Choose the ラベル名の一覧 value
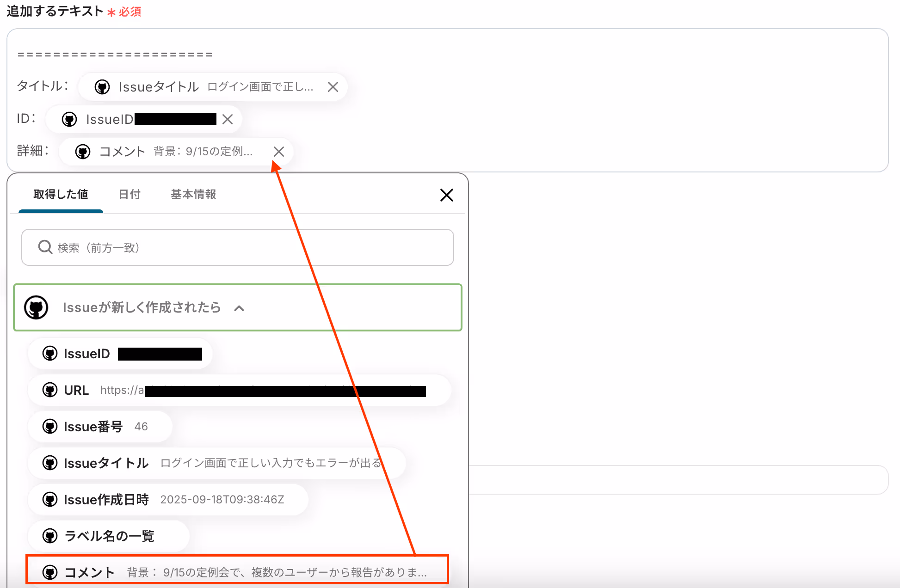This screenshot has width=900, height=588. pos(109,536)
